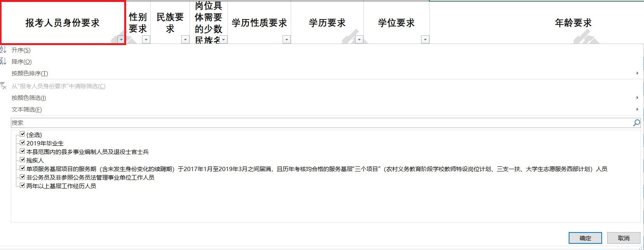The image size is (644, 250).
Task: Choose 升序(S) sort option
Action: [21, 50]
